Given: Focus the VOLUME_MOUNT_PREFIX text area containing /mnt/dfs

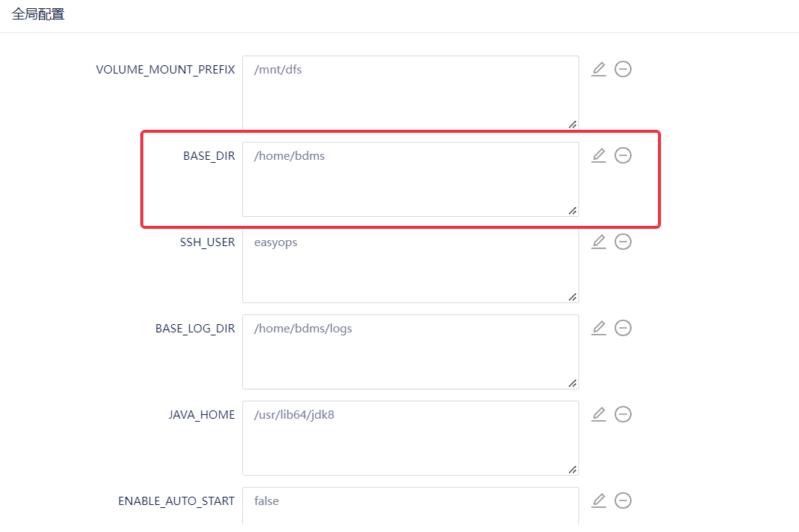Looking at the screenshot, I should click(x=410, y=93).
